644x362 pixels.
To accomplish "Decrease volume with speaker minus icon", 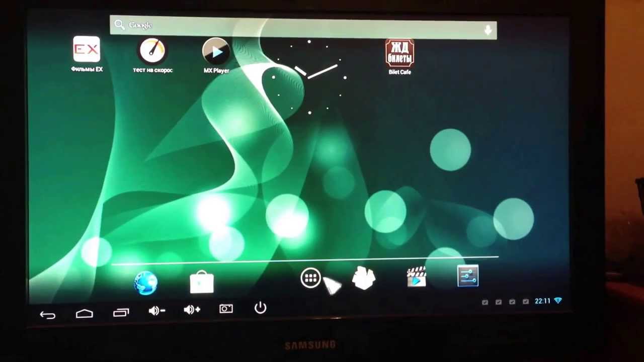I will point(156,311).
